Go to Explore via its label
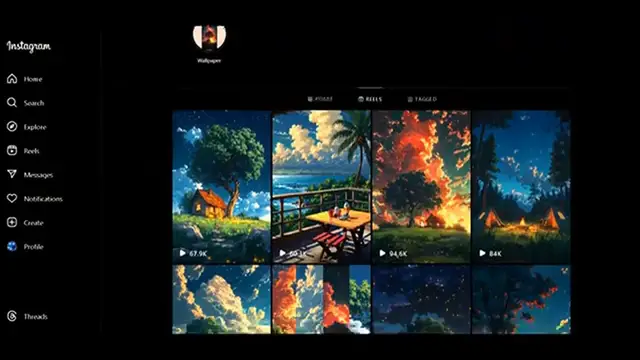This screenshot has width=640, height=360. [x=35, y=127]
